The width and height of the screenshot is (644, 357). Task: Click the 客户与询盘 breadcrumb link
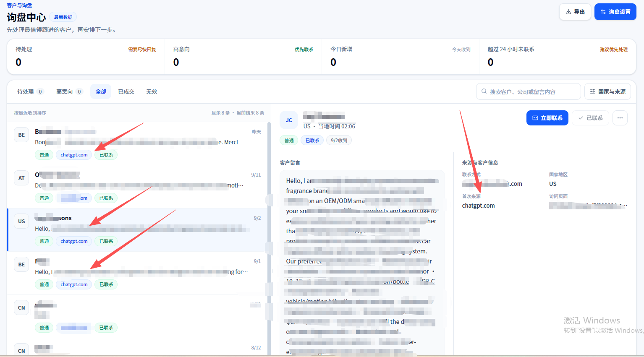19,5
